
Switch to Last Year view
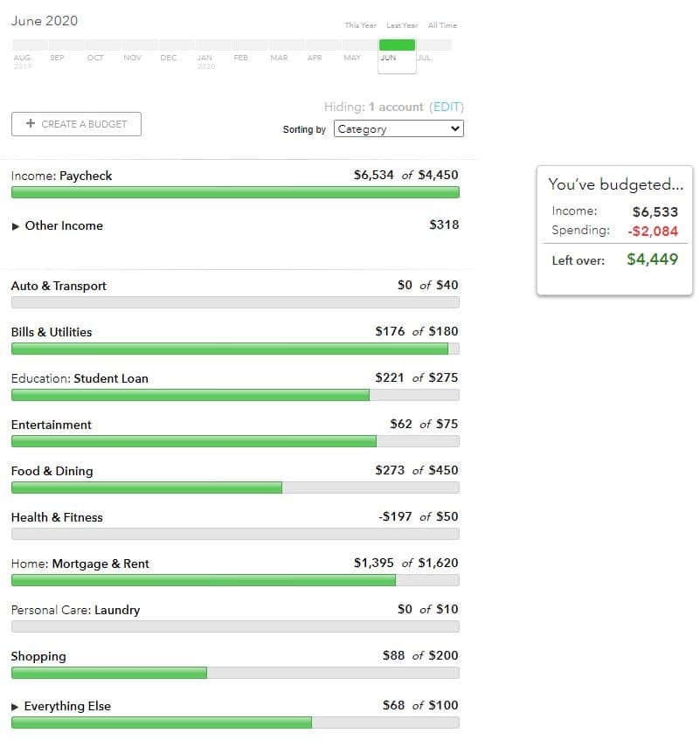402,25
